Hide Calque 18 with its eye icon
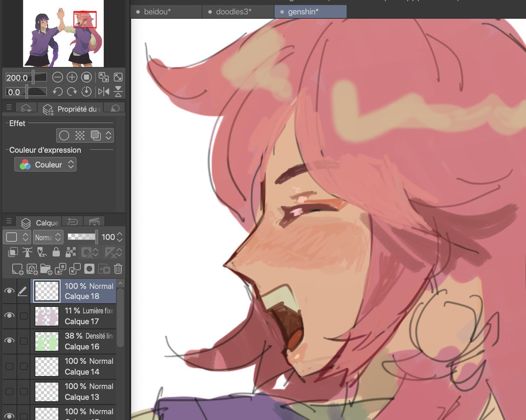526x420 pixels. tap(9, 291)
